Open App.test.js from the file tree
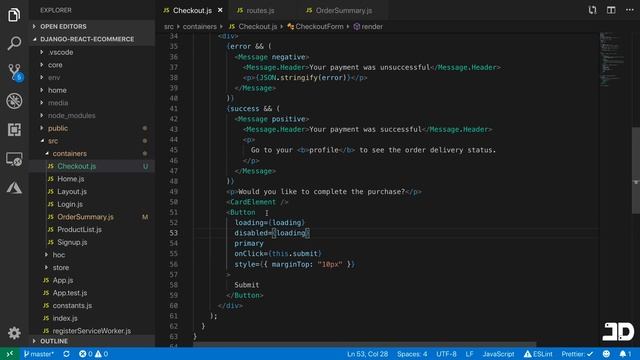This screenshot has width=640, height=360. [70, 293]
